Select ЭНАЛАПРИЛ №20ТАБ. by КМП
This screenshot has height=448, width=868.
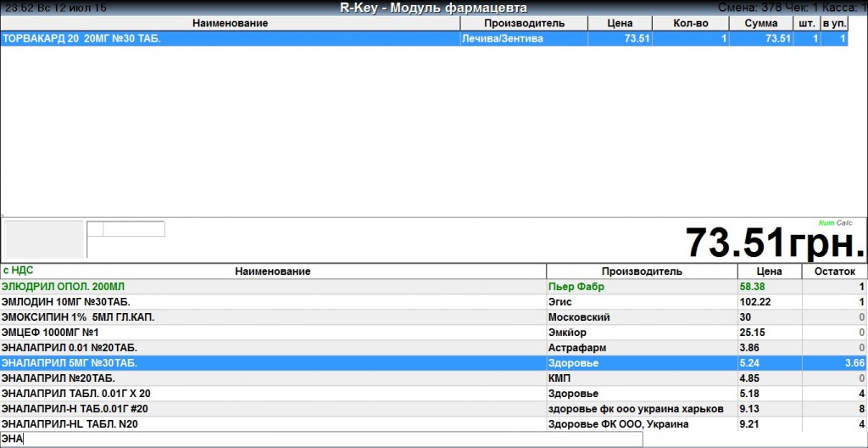[x=273, y=378]
